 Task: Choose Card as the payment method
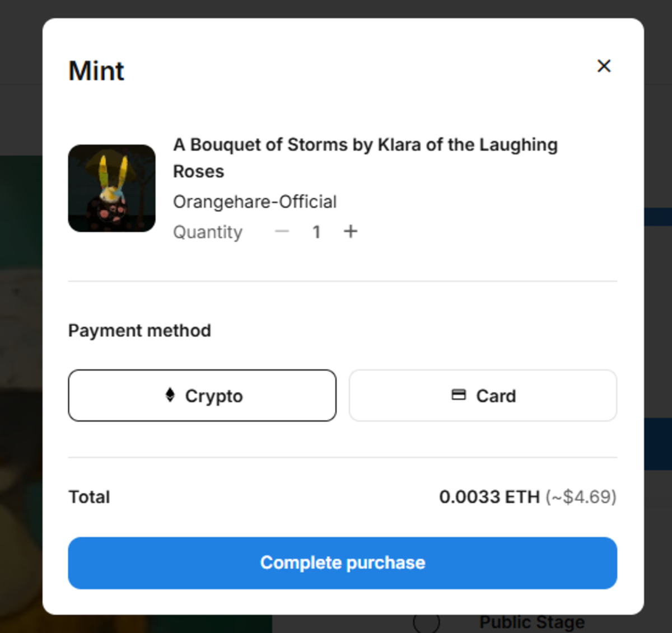coord(483,395)
